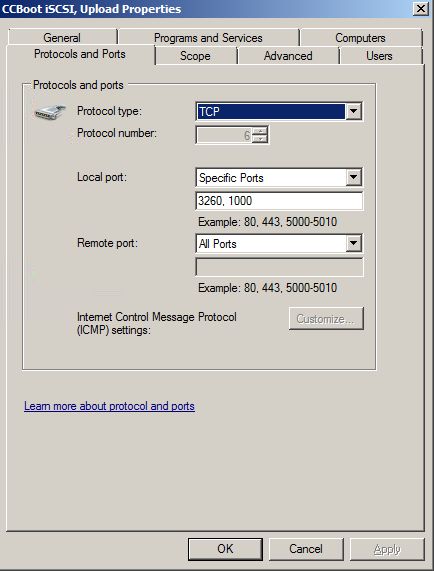Click the example text under local port field
Image resolution: width=434 pixels, height=571 pixels.
[x=268, y=222]
